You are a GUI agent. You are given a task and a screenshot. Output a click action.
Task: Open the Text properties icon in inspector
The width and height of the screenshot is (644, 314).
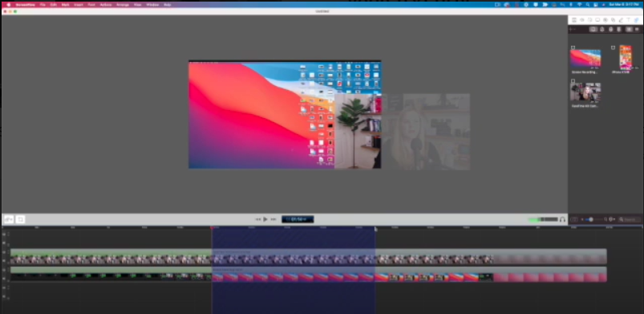pos(629,20)
